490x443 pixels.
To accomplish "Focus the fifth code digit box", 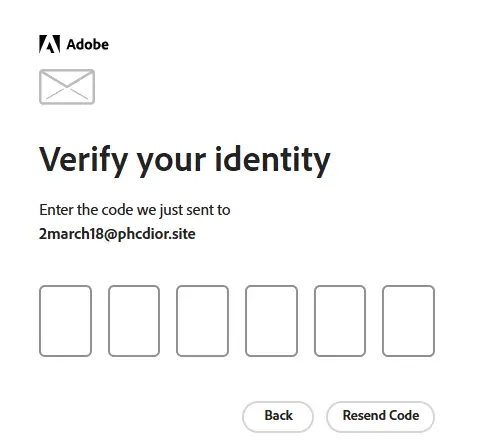I will (x=340, y=321).
